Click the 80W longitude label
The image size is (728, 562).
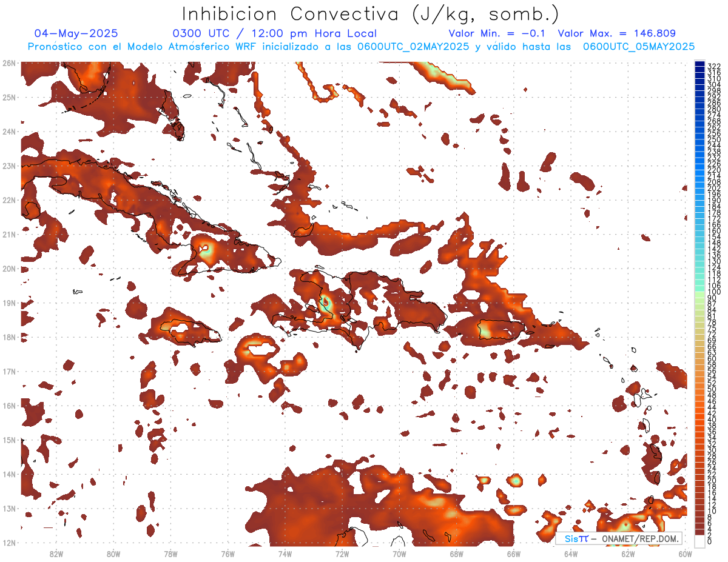pos(113,554)
